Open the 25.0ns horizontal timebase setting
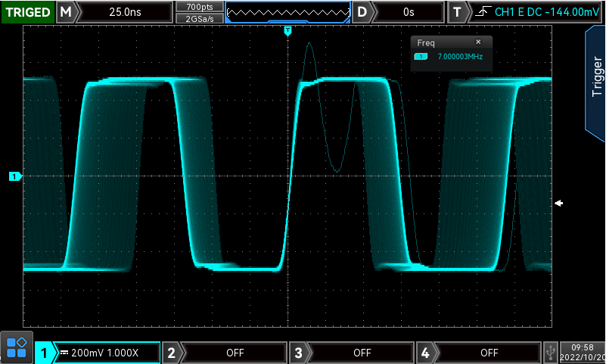 point(125,12)
